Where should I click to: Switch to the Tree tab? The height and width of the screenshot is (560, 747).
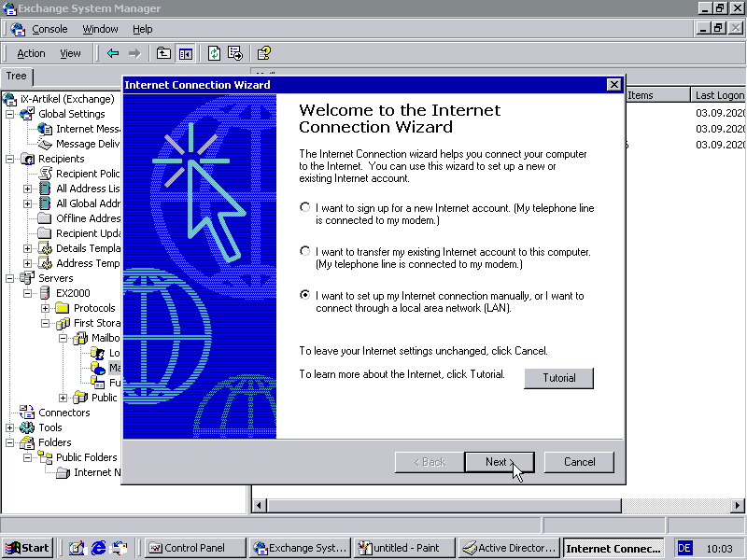coord(16,77)
